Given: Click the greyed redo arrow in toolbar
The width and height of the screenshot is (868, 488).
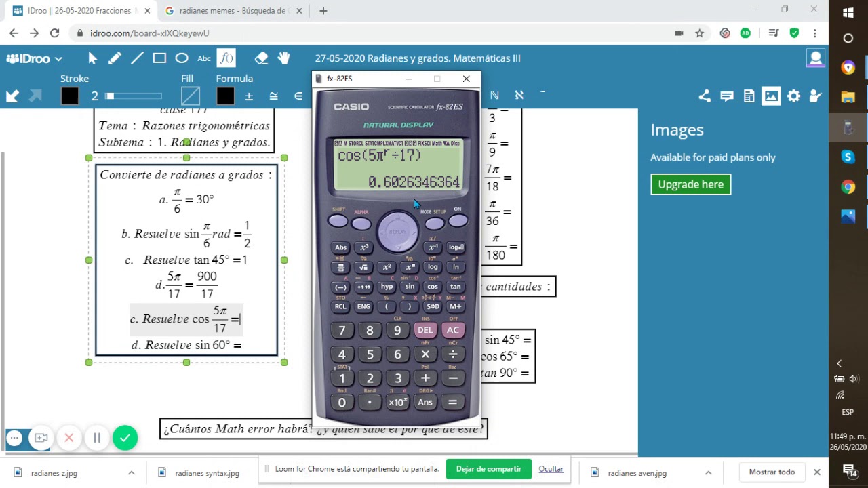Looking at the screenshot, I should click(x=35, y=96).
